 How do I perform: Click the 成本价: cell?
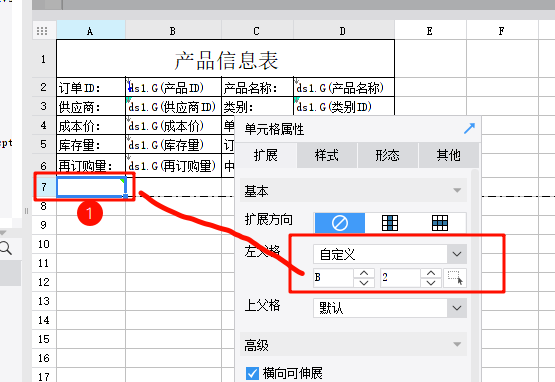91,125
